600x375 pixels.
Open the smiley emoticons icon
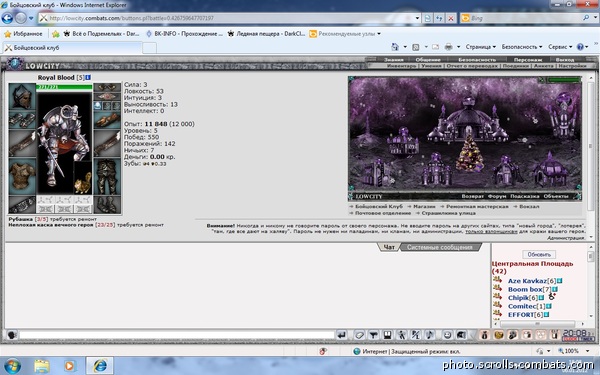447,335
